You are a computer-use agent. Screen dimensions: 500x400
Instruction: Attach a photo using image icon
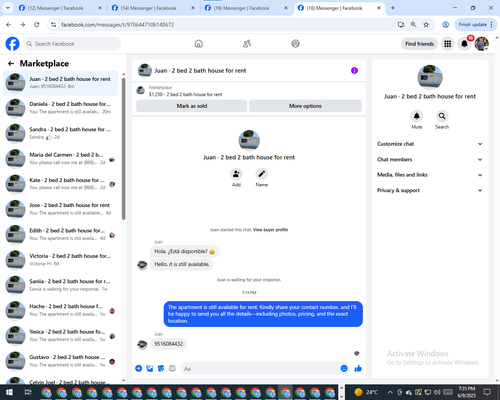(150, 368)
